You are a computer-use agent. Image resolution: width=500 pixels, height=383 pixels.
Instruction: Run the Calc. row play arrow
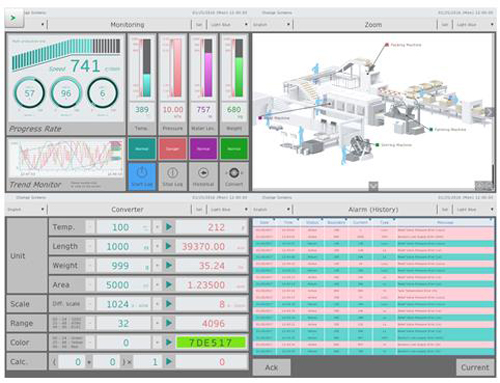pos(169,361)
